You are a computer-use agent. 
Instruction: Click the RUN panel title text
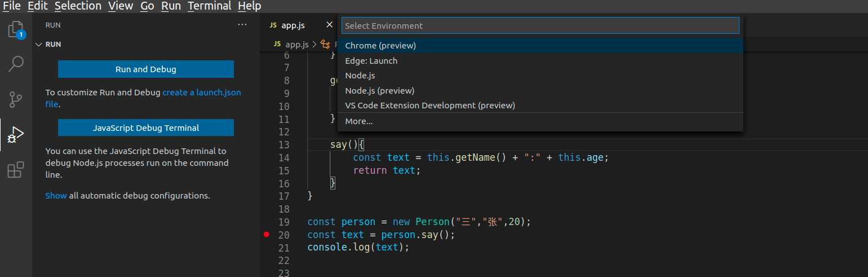point(53,25)
